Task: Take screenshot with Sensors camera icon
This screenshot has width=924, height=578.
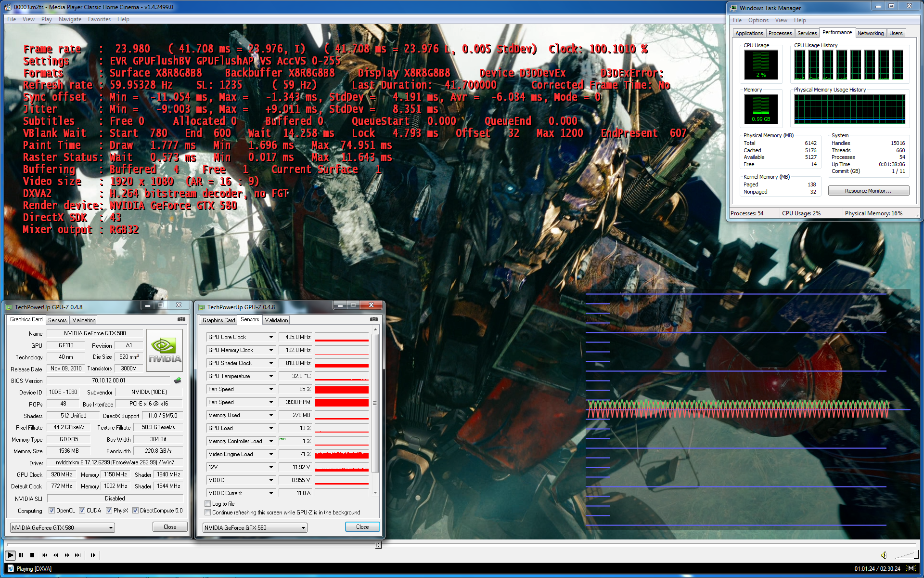Action: pyautogui.click(x=373, y=319)
